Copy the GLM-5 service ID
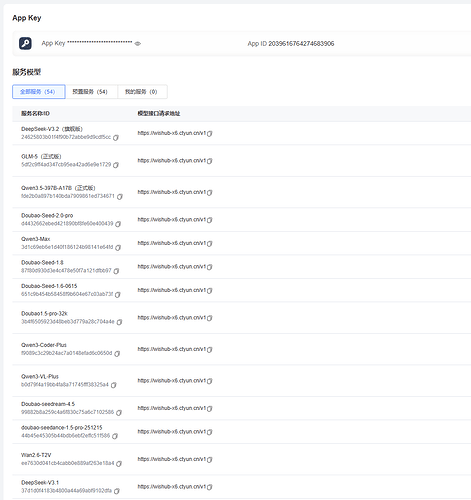This screenshot has height=500, width=471. coord(116,165)
